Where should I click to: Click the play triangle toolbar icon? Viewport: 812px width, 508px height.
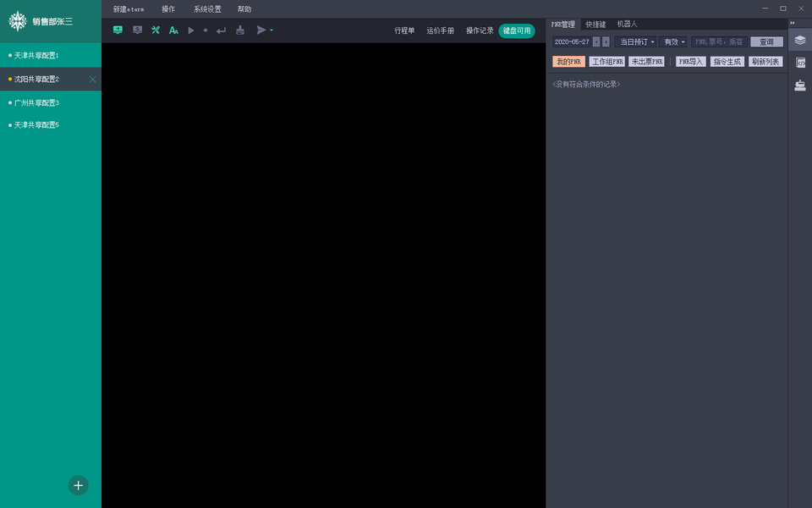191,30
